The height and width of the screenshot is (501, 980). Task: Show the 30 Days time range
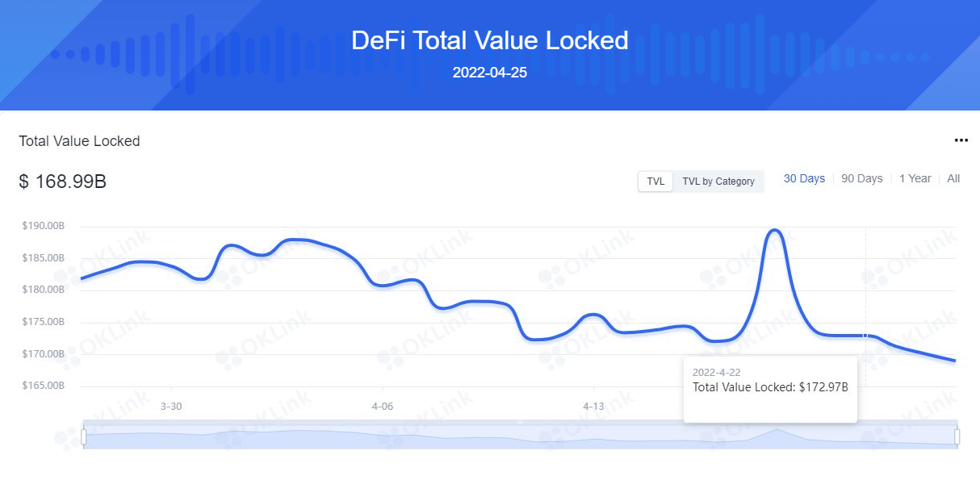point(804,178)
